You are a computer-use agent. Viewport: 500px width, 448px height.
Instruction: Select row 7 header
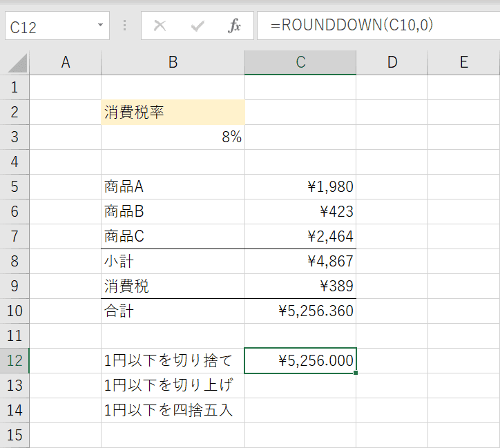[x=15, y=237]
